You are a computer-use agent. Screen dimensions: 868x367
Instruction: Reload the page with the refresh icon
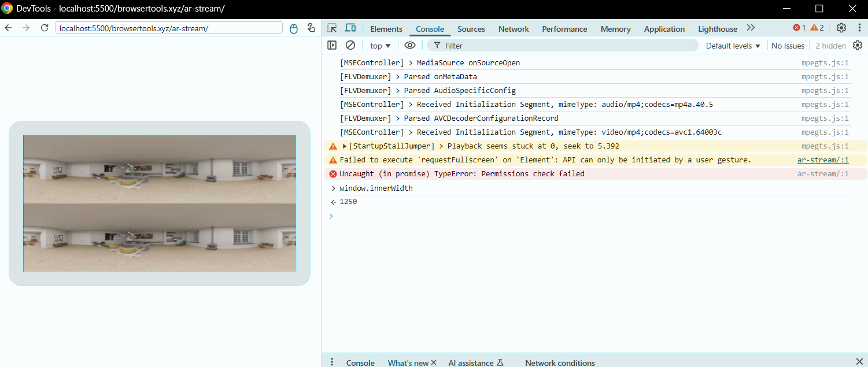[x=45, y=28]
